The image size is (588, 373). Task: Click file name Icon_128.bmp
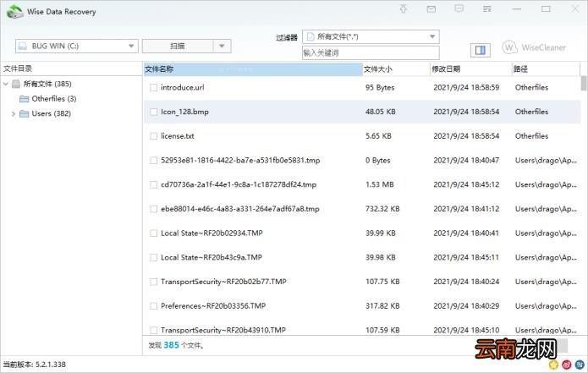click(x=185, y=112)
